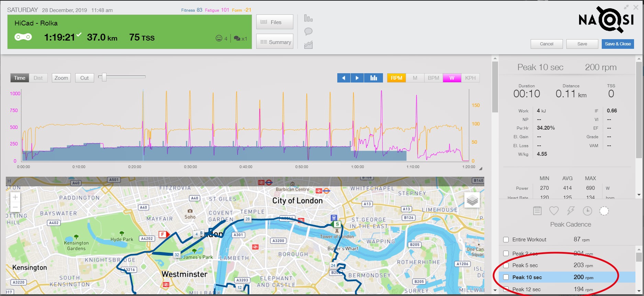
Task: Zoom in the map with plus icon
Action: click(x=15, y=197)
